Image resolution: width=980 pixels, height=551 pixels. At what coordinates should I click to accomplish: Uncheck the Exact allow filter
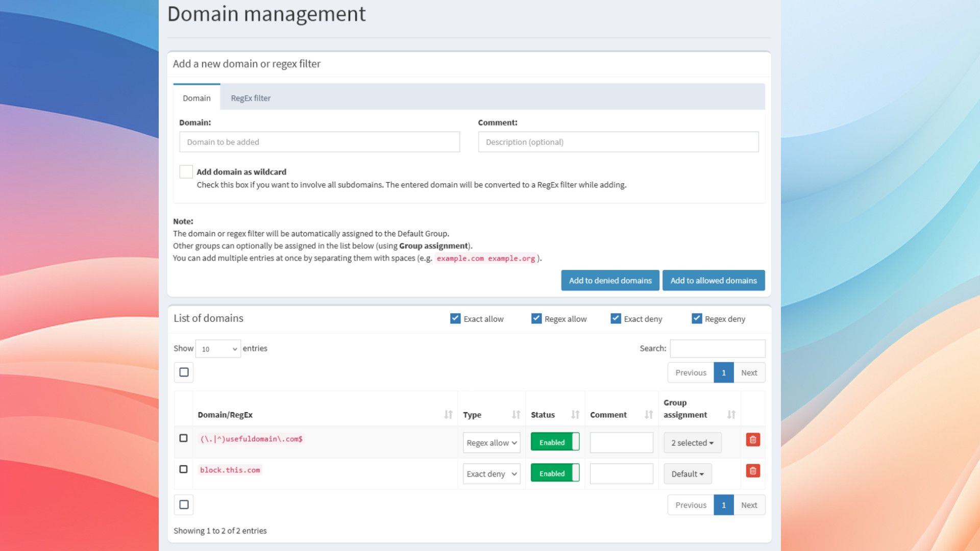[x=455, y=318]
